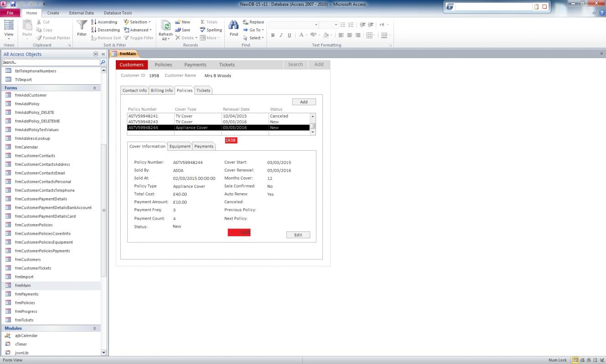The width and height of the screenshot is (606, 364).
Task: Open the ajbCalendar module
Action: (x=26, y=336)
